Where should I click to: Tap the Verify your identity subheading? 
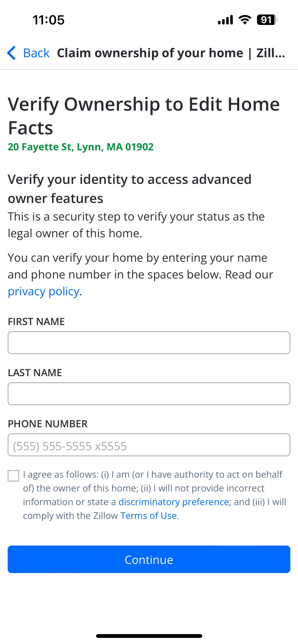(130, 189)
